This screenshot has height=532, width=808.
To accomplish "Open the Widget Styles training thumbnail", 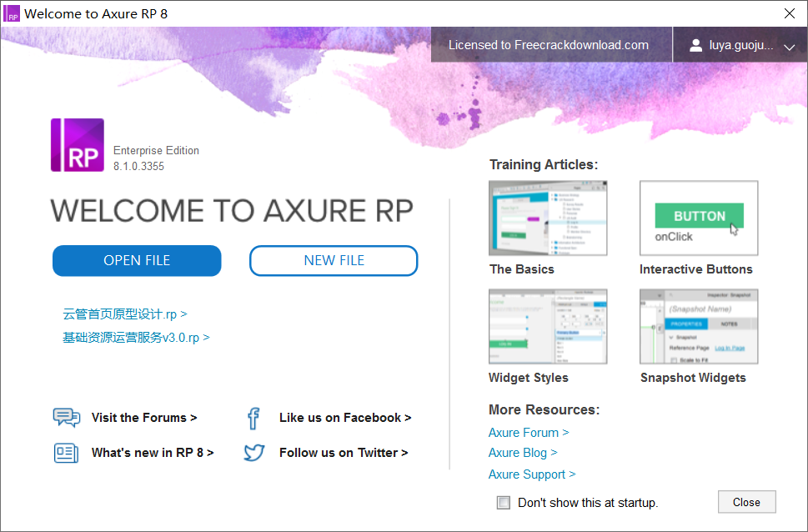I will pyautogui.click(x=548, y=326).
